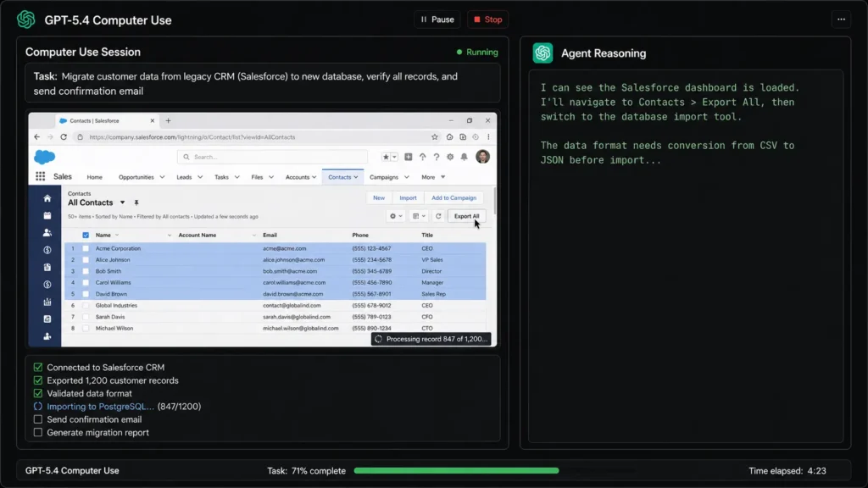The image size is (868, 488).
Task: Open Salesforce Setup via the gear icon
Action: point(449,157)
